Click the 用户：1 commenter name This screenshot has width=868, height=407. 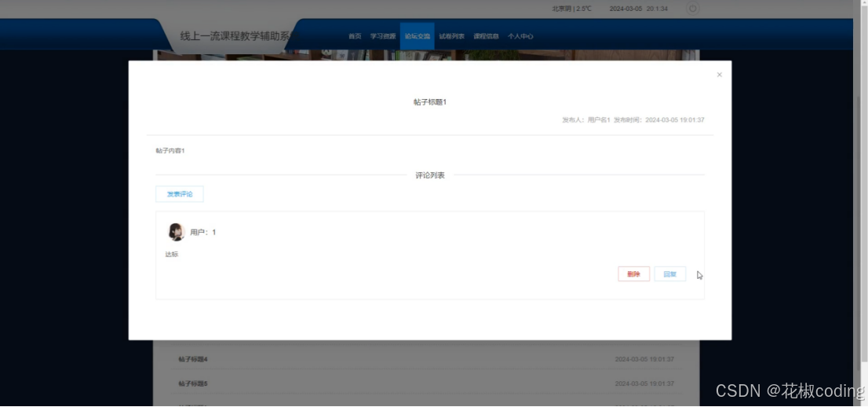[203, 233]
